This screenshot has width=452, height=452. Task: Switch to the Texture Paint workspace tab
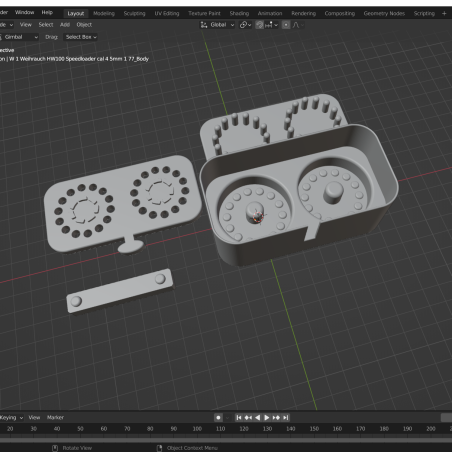(x=204, y=13)
